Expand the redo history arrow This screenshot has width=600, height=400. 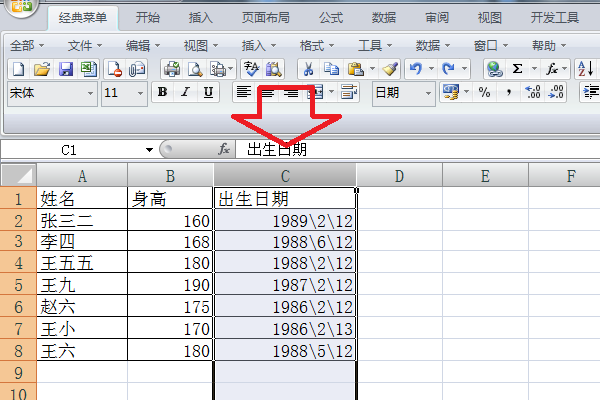tap(464, 69)
